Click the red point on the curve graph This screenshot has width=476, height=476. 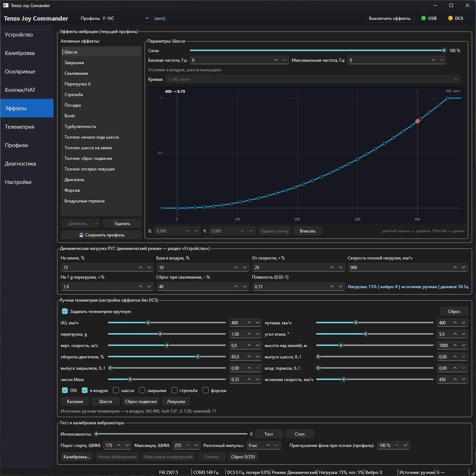(418, 121)
